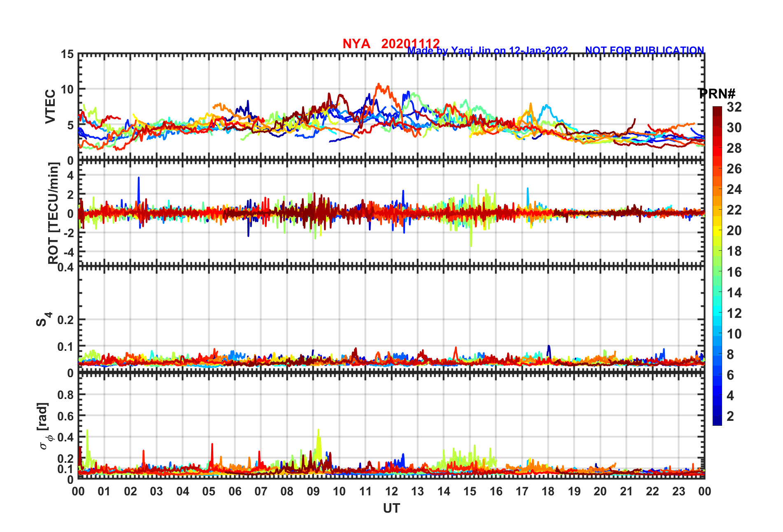Click the x-axis tick label "15"
Screen dimensions: 783x532
(x=470, y=492)
